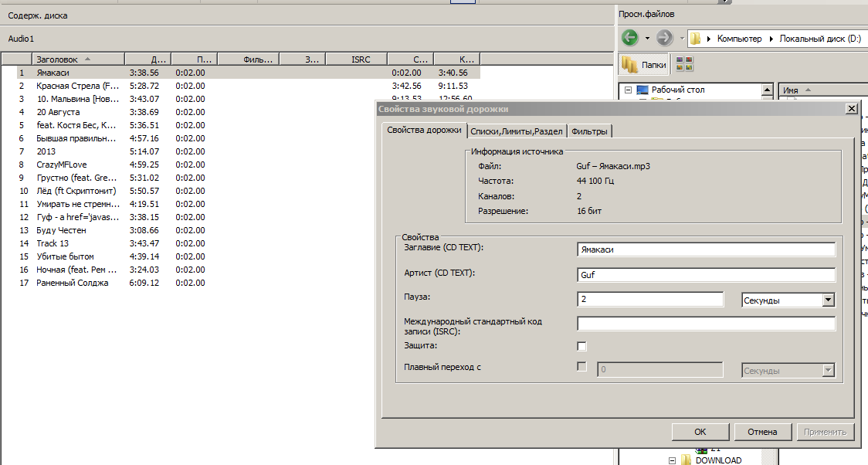The width and height of the screenshot is (868, 465).
Task: Click the Применить button
Action: [825, 432]
